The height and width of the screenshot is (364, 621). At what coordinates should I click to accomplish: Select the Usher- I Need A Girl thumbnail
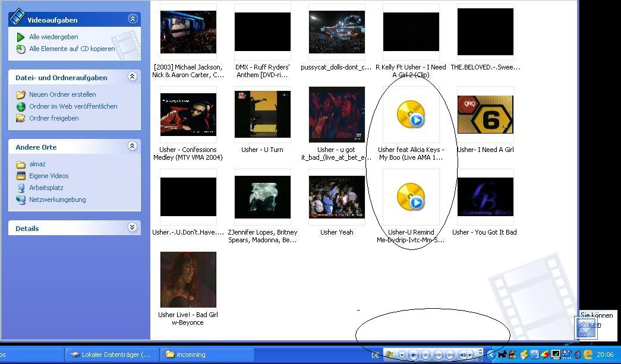pos(485,115)
